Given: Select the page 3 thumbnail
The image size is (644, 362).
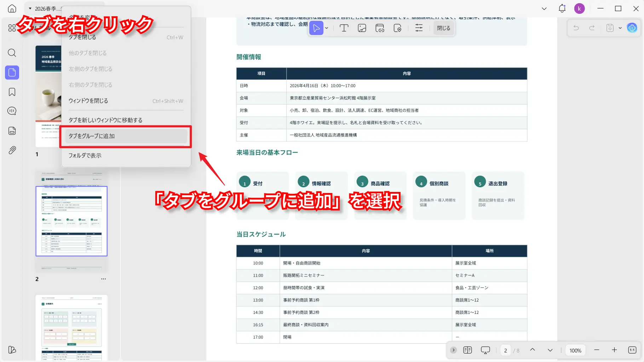Looking at the screenshot, I should pyautogui.click(x=71, y=327).
